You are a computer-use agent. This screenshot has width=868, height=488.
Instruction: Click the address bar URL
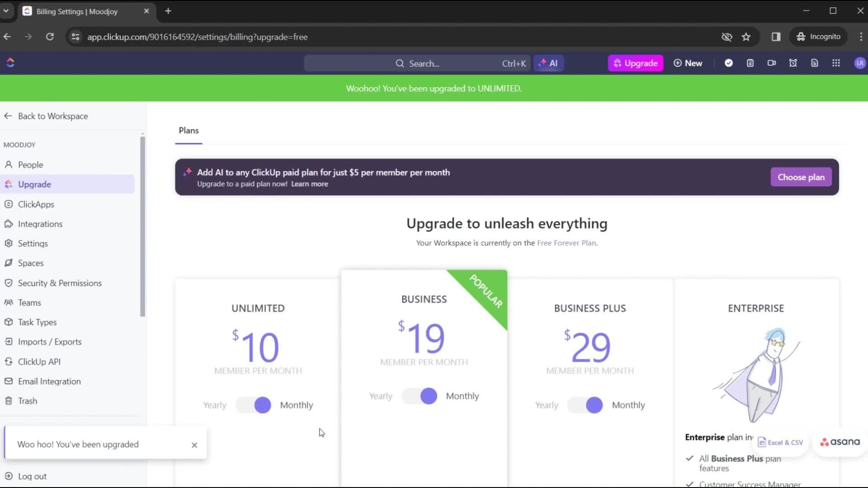click(198, 37)
